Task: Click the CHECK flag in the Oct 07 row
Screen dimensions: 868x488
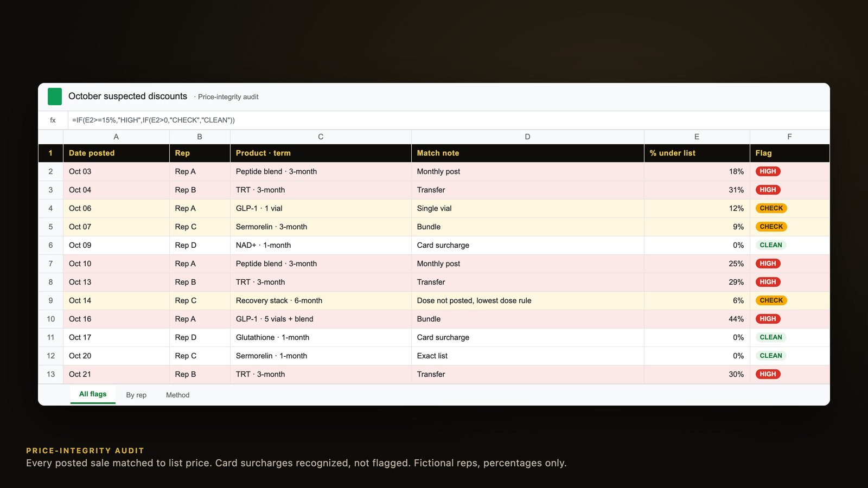Action: tap(771, 227)
